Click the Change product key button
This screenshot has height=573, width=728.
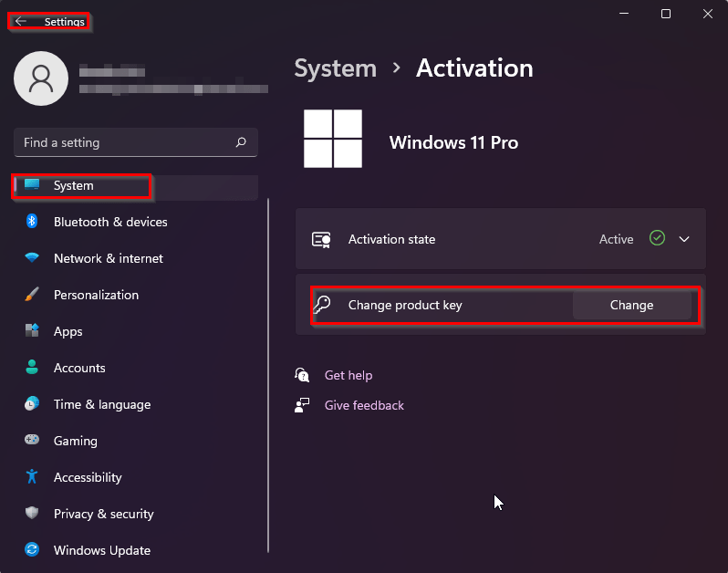pos(632,305)
